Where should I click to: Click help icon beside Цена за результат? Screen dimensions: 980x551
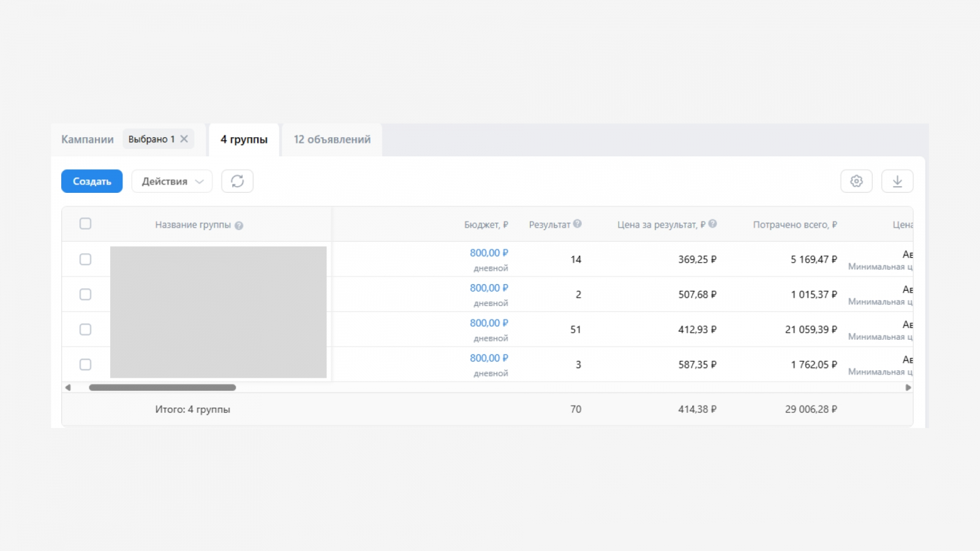(x=712, y=224)
